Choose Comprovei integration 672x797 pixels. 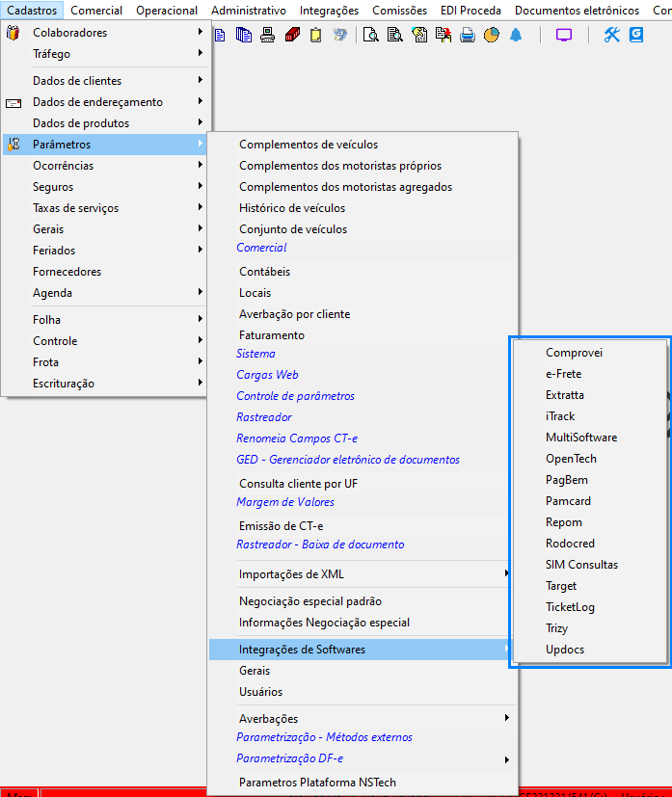590,353
